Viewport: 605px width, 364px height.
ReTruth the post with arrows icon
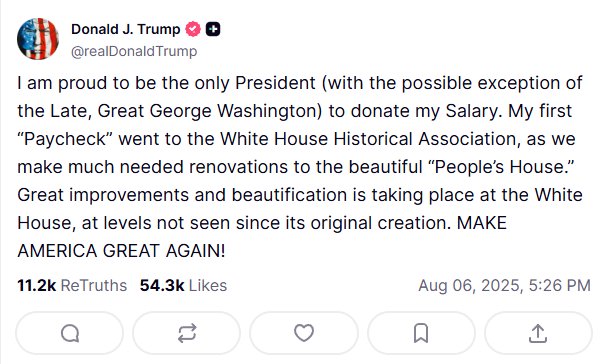point(187,333)
